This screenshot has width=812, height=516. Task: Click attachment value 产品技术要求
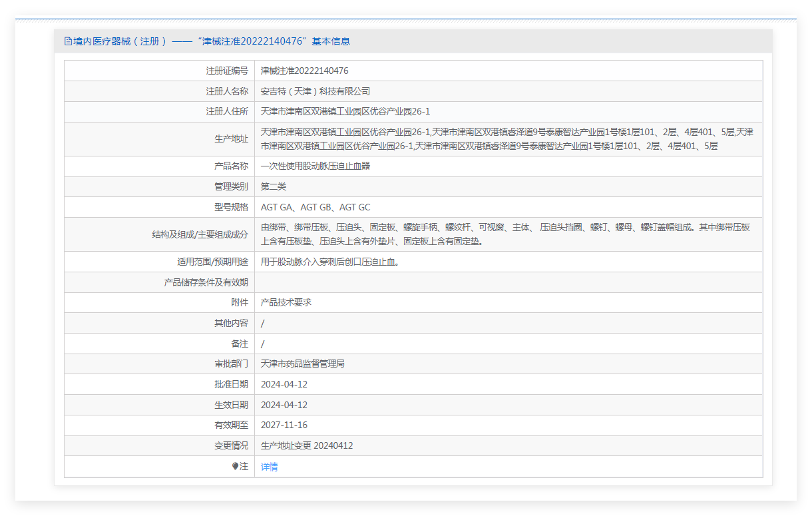click(x=286, y=302)
